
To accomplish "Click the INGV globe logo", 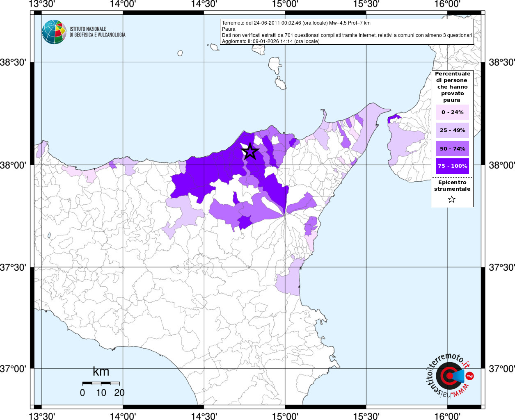I will click(x=54, y=32).
